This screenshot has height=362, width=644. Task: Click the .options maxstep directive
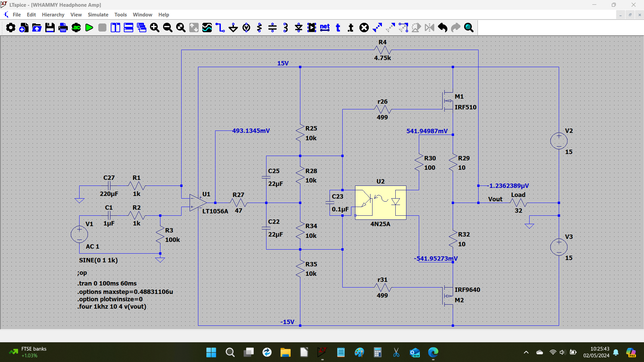click(x=125, y=292)
